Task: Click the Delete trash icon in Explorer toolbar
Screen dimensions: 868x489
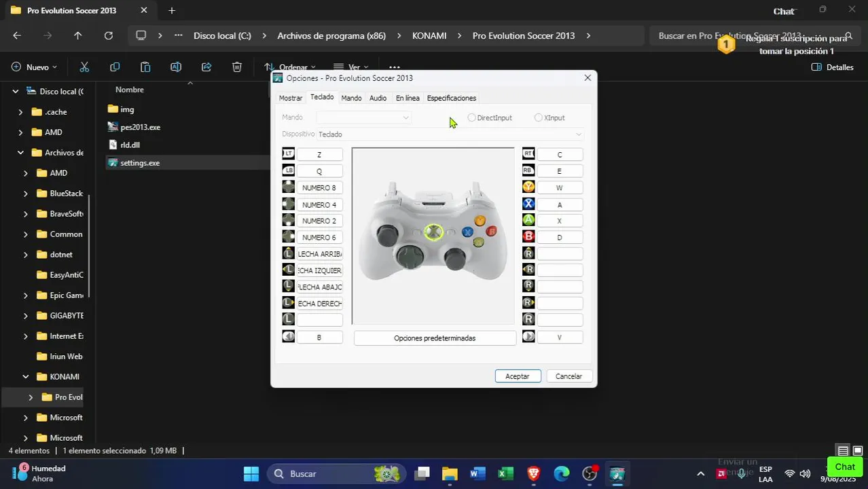Action: (x=237, y=67)
